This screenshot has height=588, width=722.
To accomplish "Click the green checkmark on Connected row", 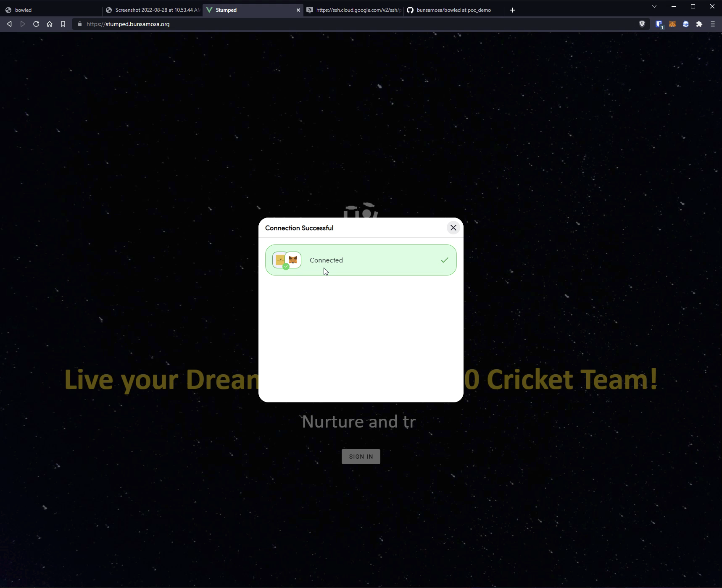I will pyautogui.click(x=444, y=260).
